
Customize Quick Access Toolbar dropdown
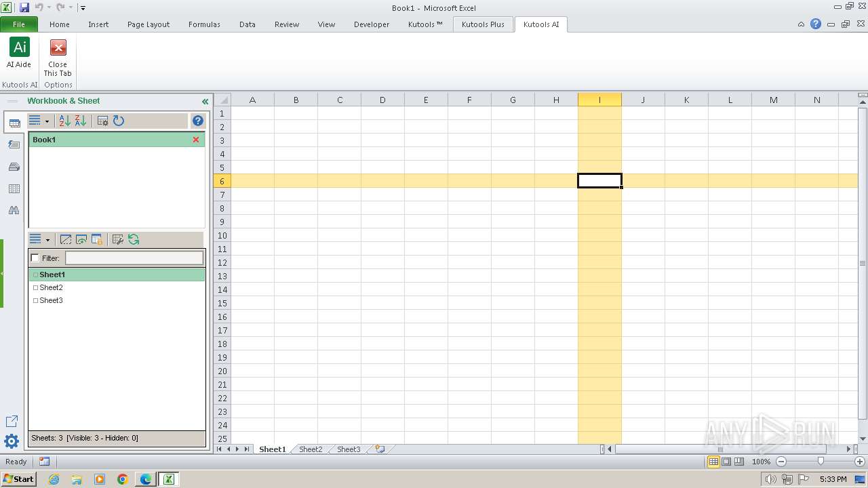[x=83, y=7]
